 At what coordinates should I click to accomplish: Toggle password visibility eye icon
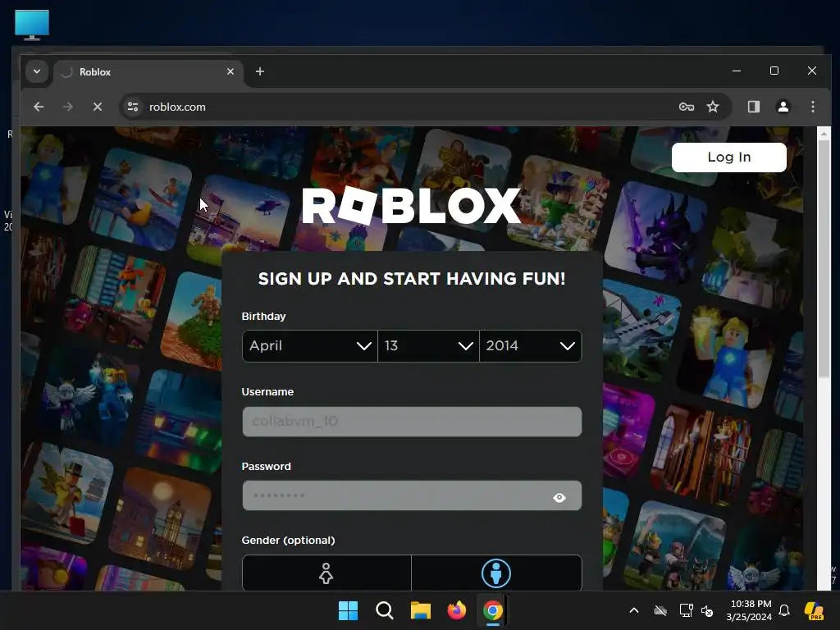pyautogui.click(x=559, y=498)
